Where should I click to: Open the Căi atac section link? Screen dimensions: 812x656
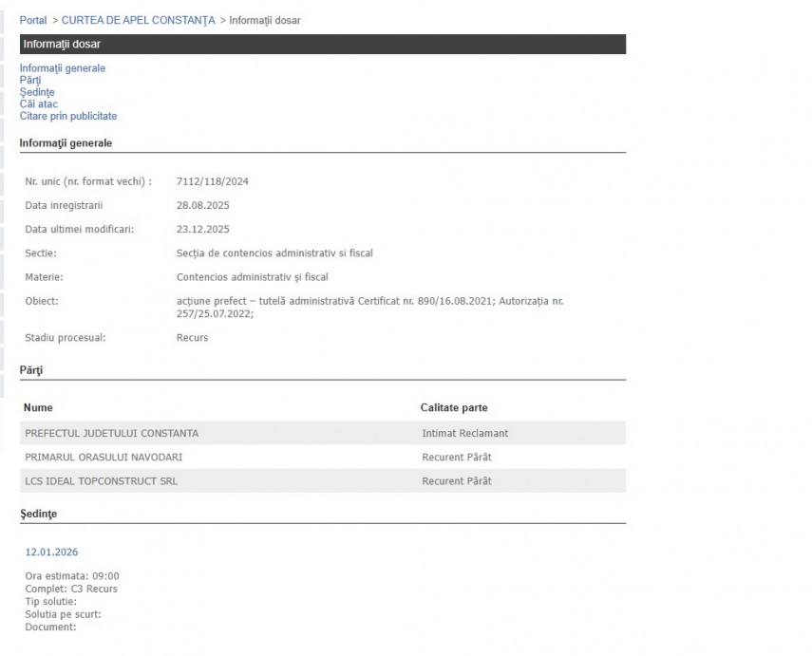pos(39,104)
